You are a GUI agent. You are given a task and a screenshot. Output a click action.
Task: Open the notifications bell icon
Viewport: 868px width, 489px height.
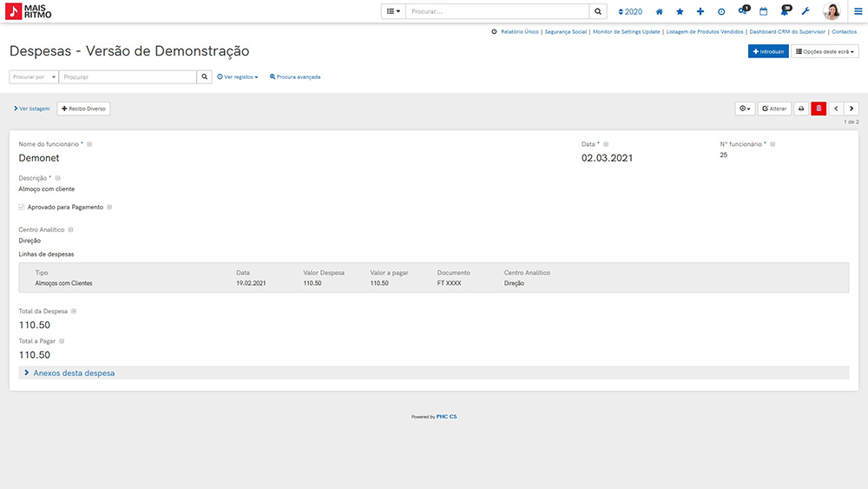coord(785,11)
